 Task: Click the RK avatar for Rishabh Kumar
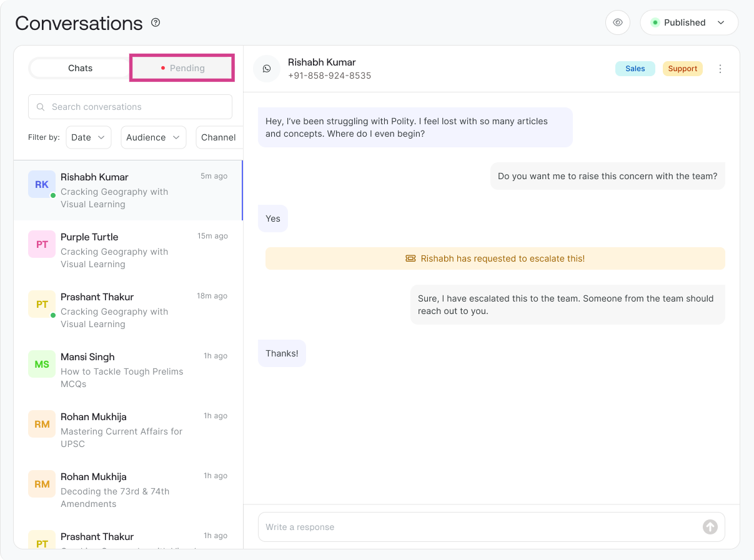point(42,185)
